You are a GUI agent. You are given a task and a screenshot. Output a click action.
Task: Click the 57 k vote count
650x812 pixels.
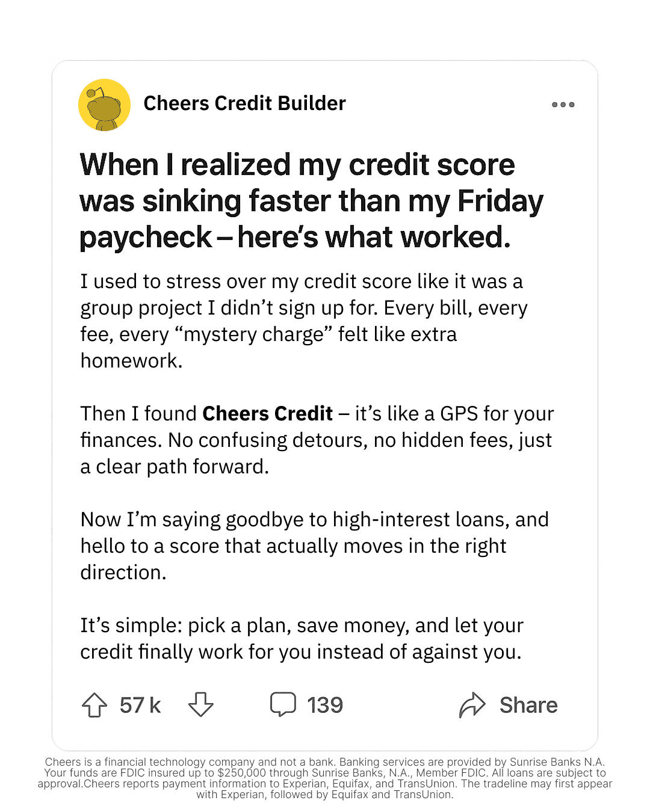tap(140, 705)
